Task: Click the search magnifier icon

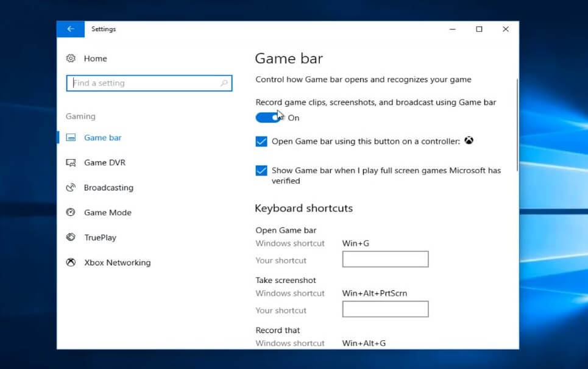Action: point(224,84)
